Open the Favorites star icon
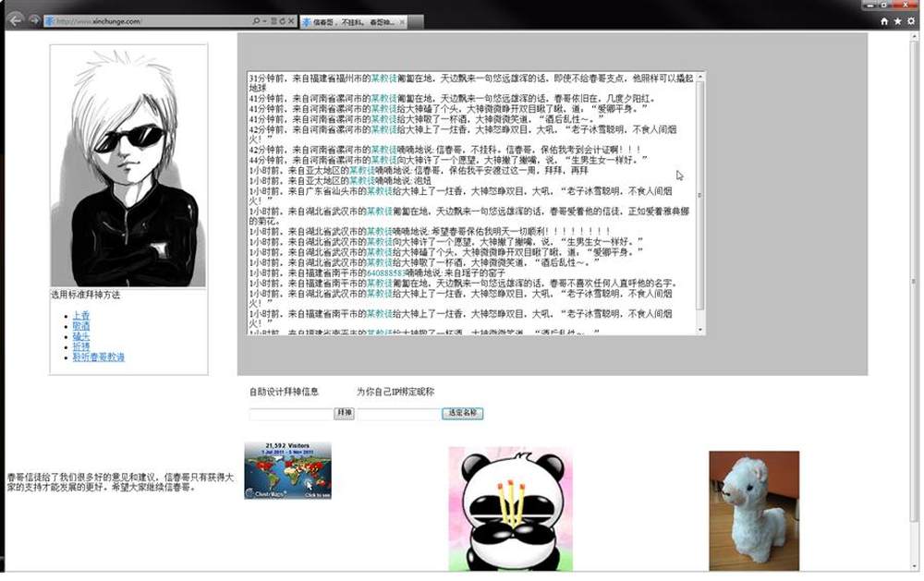 click(x=897, y=21)
